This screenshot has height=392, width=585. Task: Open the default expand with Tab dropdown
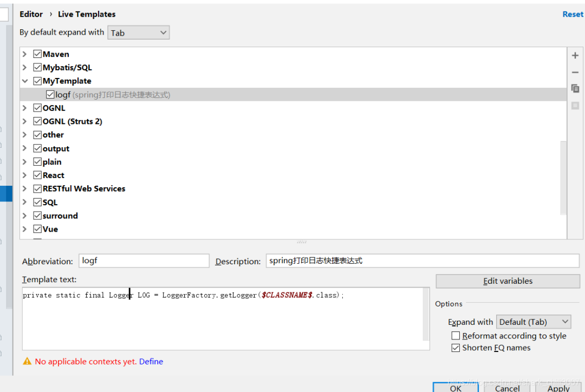tap(139, 32)
